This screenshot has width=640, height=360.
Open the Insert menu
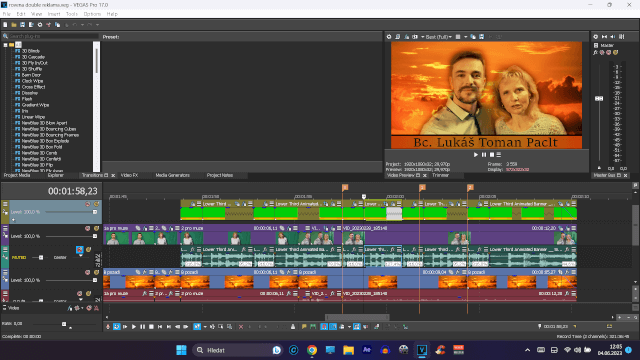click(53, 14)
